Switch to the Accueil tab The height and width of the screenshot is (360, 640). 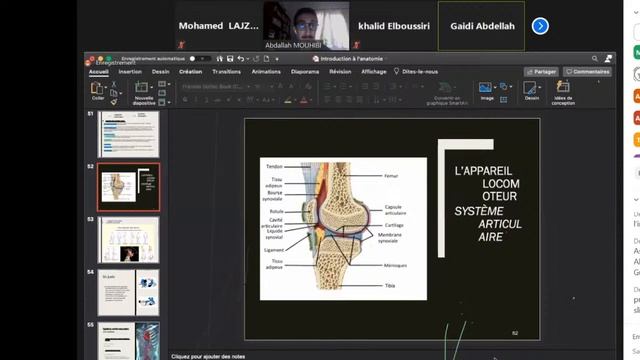[x=99, y=71]
